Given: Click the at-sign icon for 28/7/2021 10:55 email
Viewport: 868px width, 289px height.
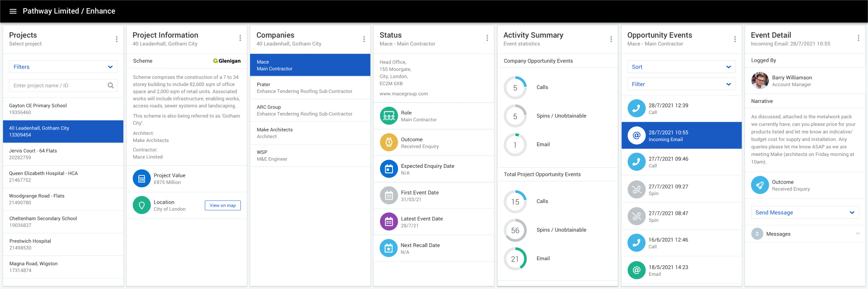Looking at the screenshot, I should (x=636, y=136).
